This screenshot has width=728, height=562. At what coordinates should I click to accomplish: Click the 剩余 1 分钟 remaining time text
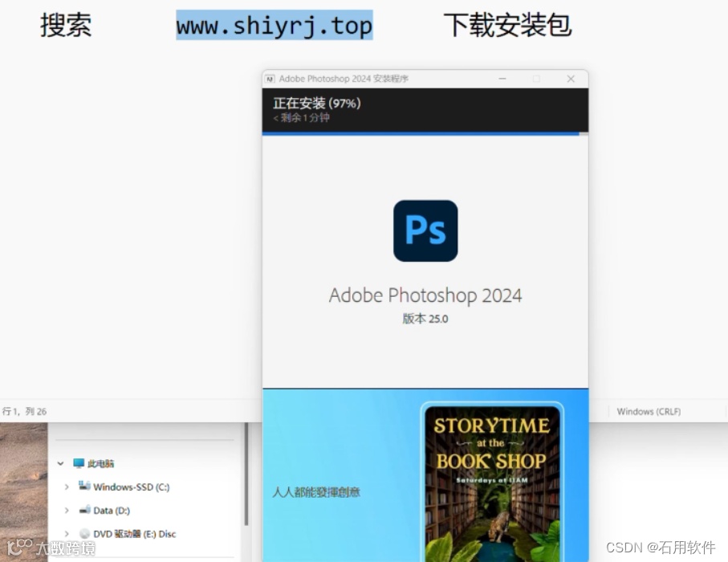(x=301, y=118)
